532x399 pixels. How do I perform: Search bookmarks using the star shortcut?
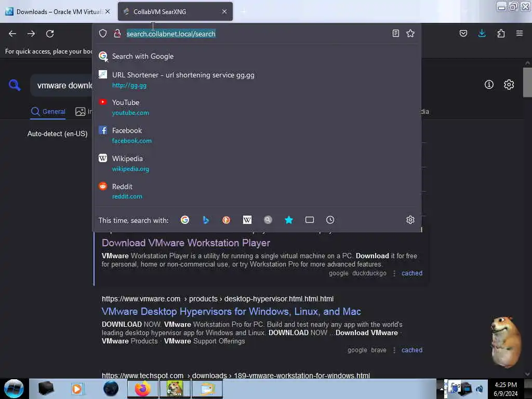point(289,220)
